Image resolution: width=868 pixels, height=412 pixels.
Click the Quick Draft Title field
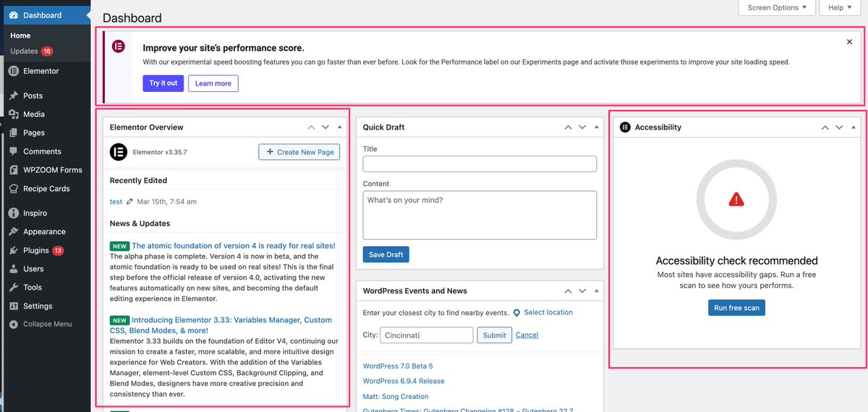pyautogui.click(x=480, y=164)
